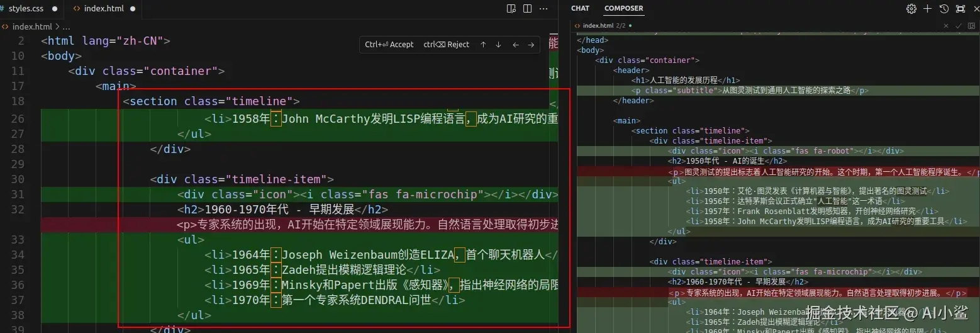
Task: Click line number 30 in the gutter
Action: tap(18, 179)
